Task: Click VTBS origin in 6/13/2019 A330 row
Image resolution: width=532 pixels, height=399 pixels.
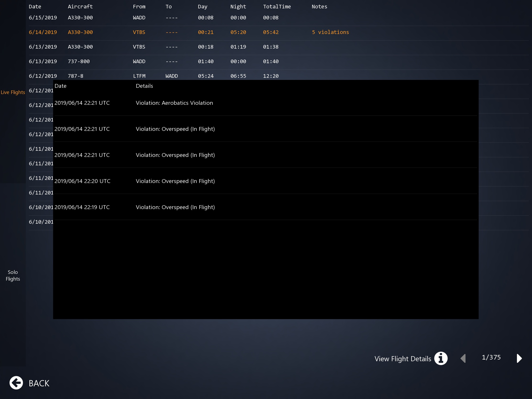Action: click(x=139, y=47)
